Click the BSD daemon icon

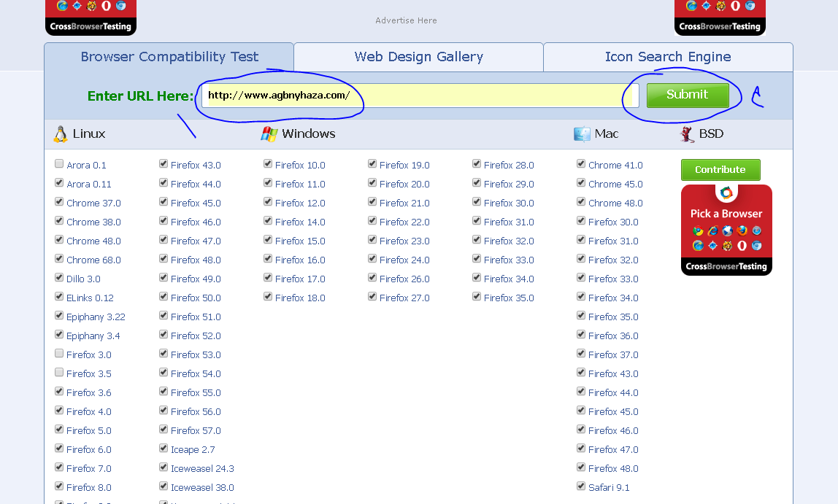687,134
